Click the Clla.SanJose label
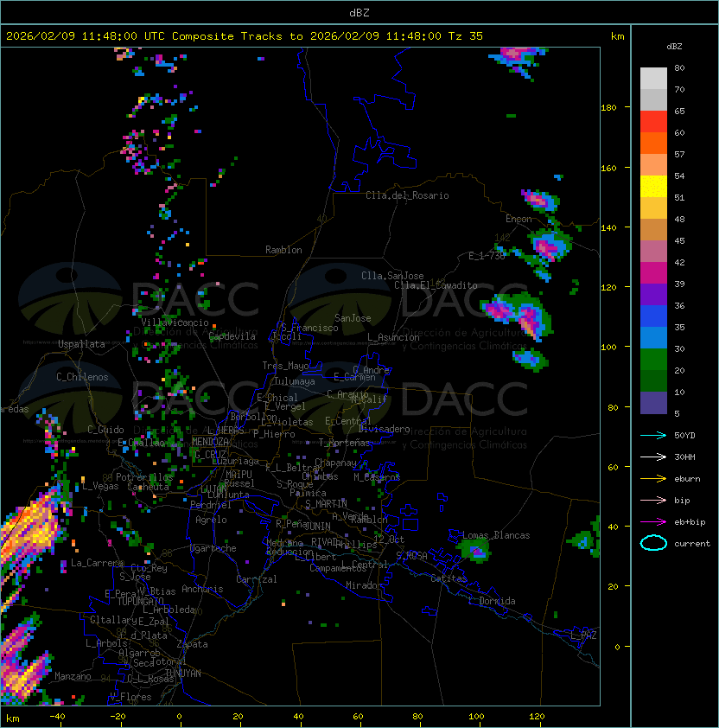This screenshot has height=728, width=719. (x=392, y=275)
